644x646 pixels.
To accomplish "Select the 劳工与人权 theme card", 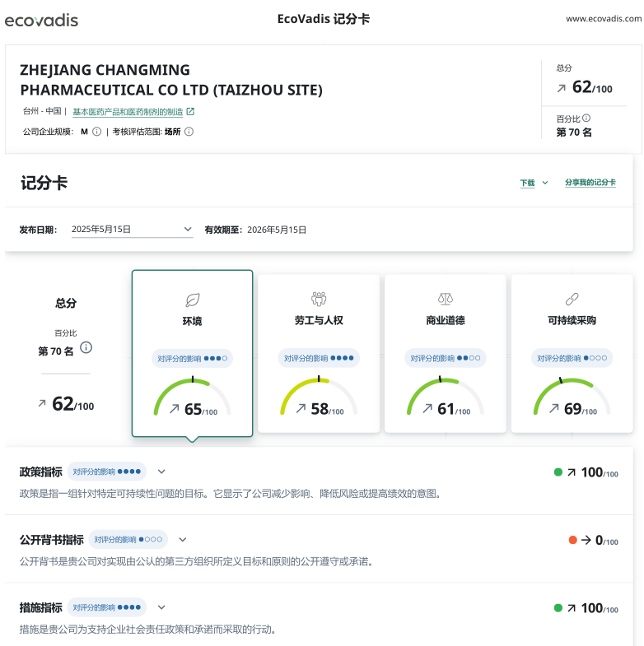I will [x=319, y=354].
